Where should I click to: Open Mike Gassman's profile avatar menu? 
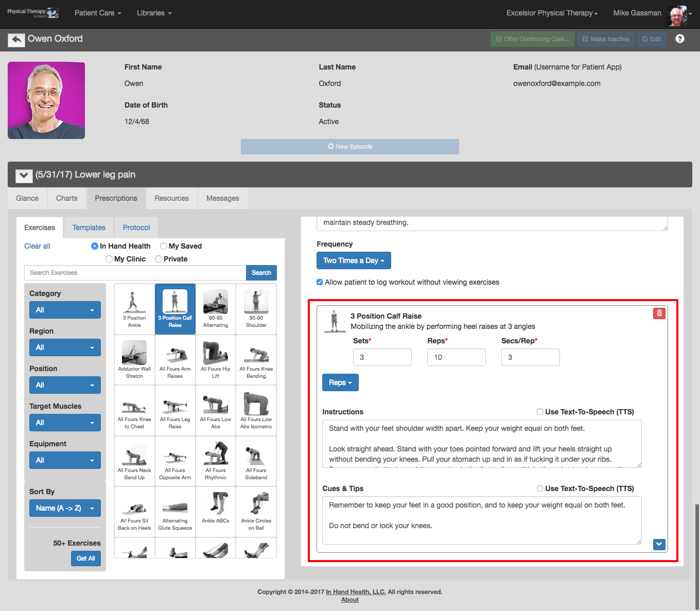(679, 14)
